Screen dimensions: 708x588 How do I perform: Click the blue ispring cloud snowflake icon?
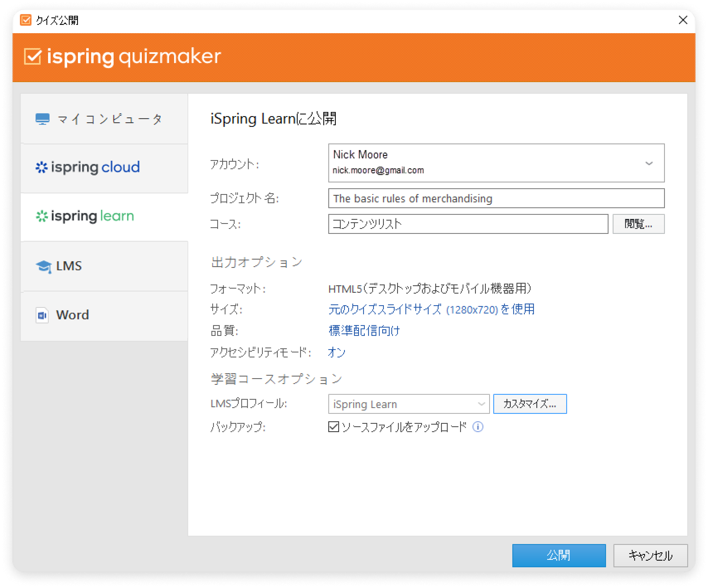tap(42, 167)
